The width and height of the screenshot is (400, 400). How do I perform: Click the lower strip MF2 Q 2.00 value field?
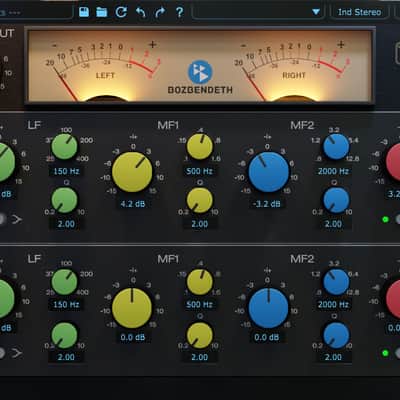coord(333,357)
